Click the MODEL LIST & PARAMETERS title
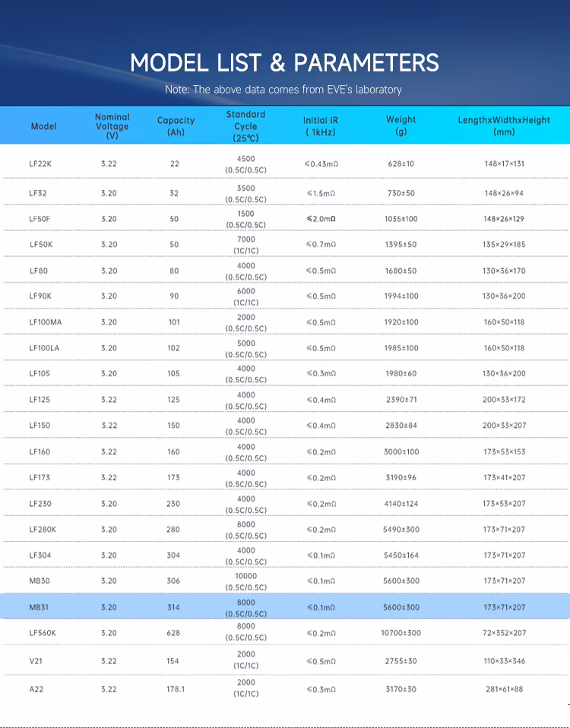 [x=284, y=62]
